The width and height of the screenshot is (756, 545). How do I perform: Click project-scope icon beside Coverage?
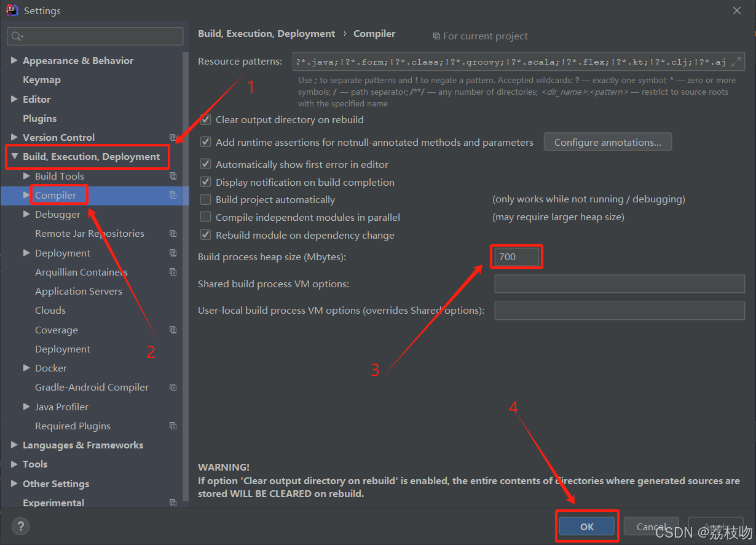(x=173, y=330)
